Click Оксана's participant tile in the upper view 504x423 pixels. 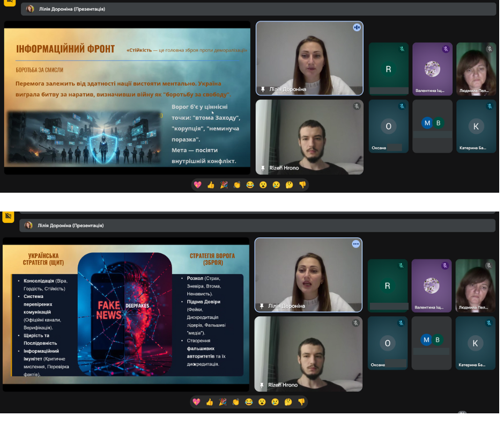388,127
